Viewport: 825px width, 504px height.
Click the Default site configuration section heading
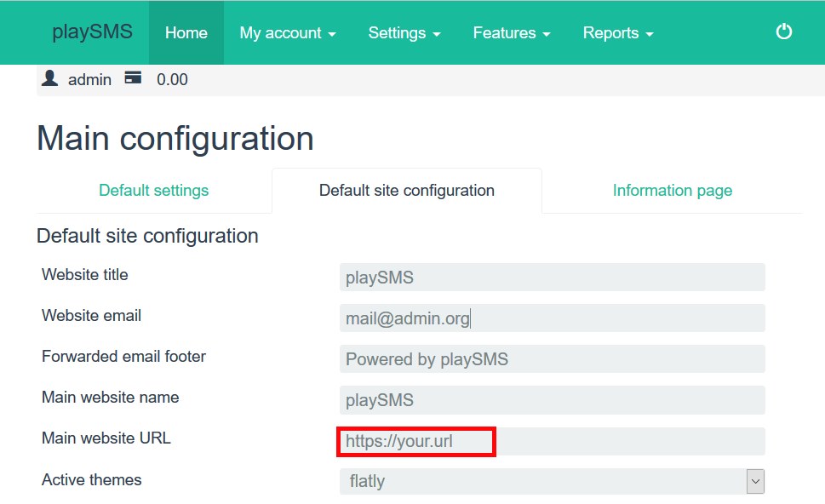coord(147,236)
